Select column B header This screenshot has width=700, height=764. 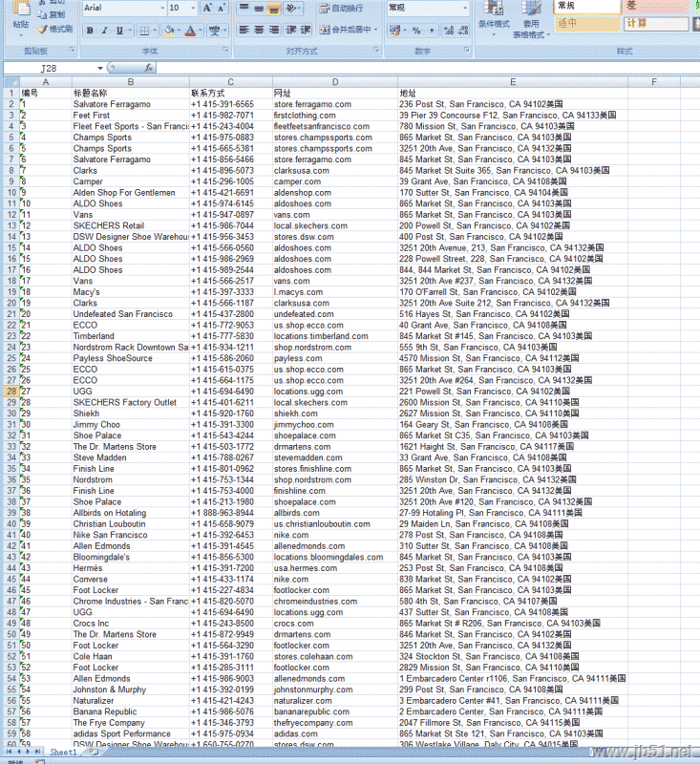pyautogui.click(x=131, y=82)
